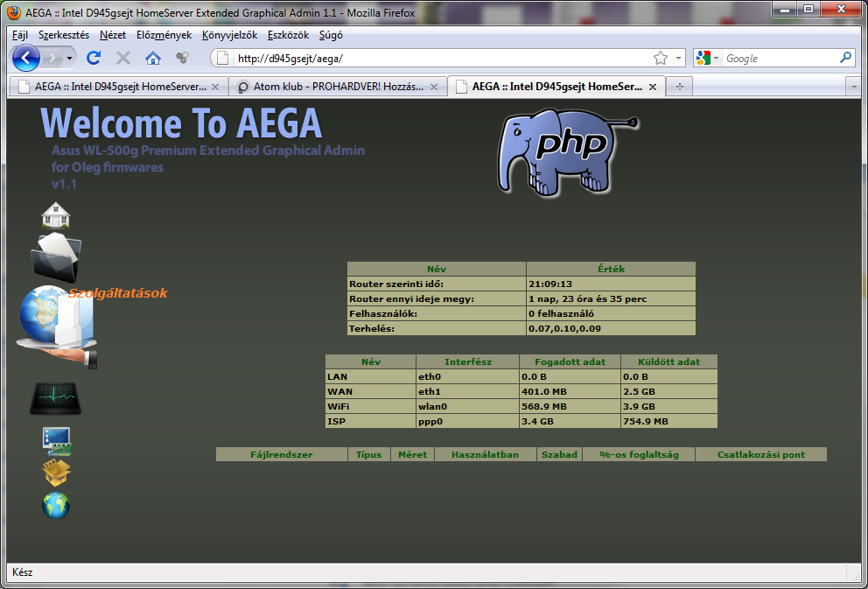Click the ISP received 3.4 GB cell
The image size is (868, 589).
[x=570, y=421]
